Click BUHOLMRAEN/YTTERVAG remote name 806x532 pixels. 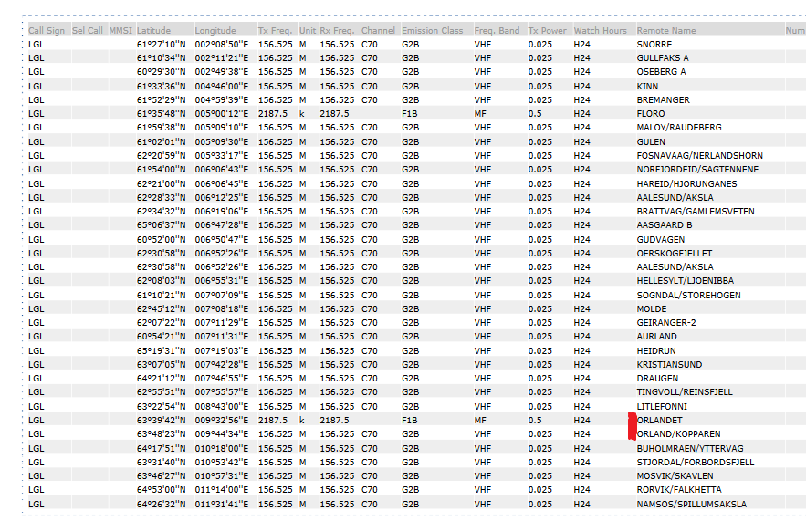689,448
